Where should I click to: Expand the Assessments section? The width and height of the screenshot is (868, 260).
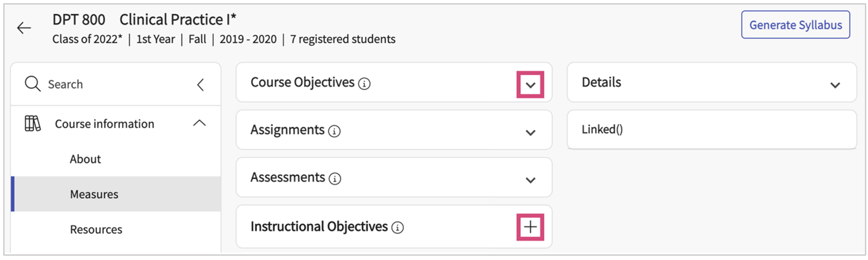coord(530,180)
